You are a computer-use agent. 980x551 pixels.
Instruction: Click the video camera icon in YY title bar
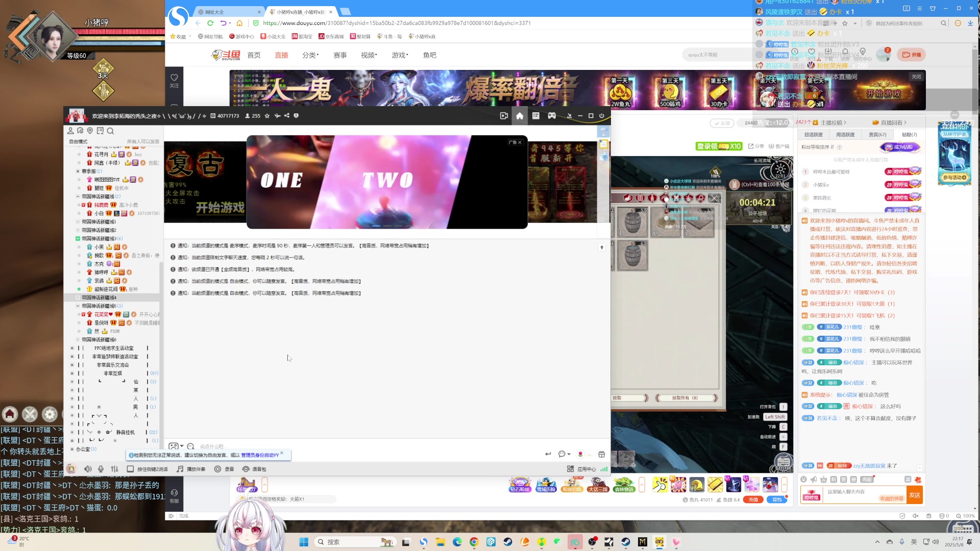tap(504, 116)
